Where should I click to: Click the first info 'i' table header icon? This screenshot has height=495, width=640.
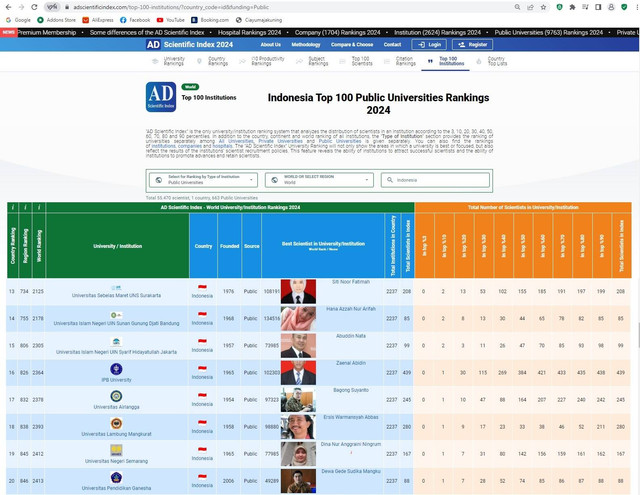13,207
